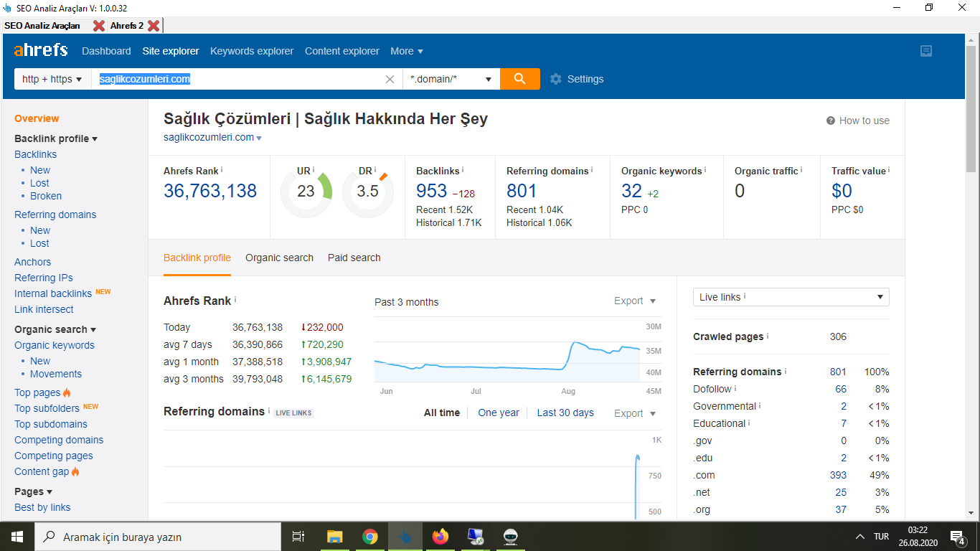Open Top pages in sidebar
980x551 pixels.
click(x=37, y=392)
